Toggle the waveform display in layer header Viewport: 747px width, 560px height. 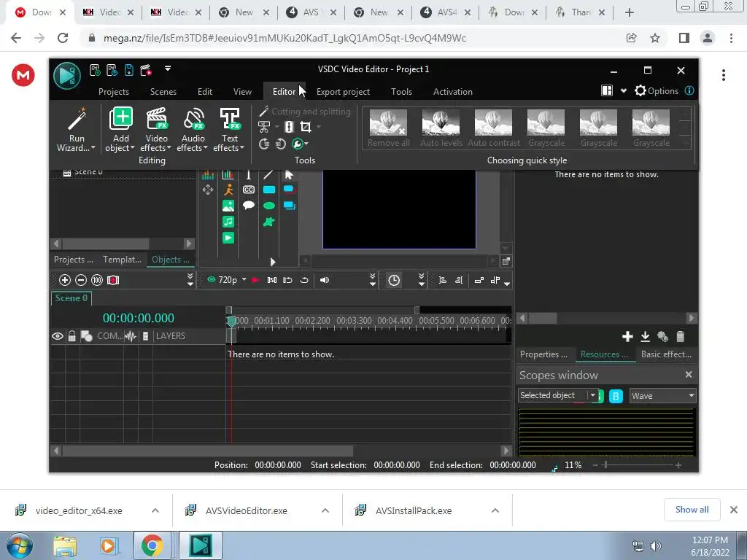coord(130,336)
